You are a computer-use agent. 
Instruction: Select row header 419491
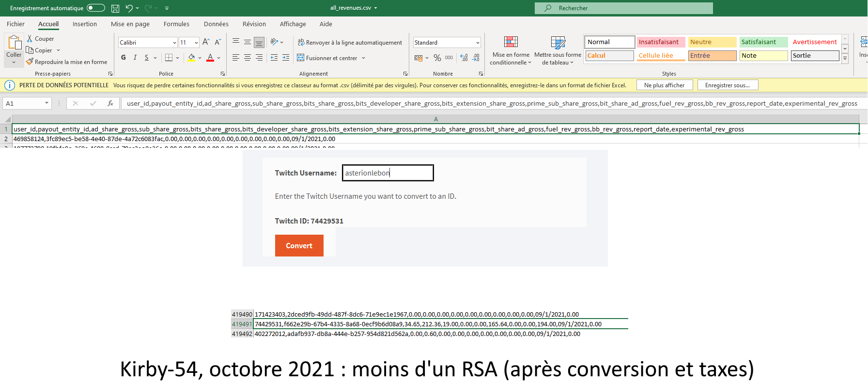pos(242,324)
